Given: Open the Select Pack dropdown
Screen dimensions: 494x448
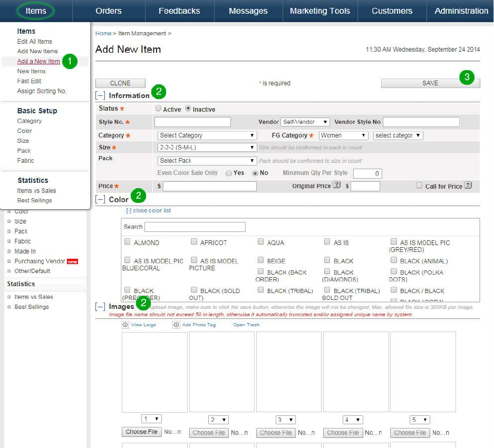Looking at the screenshot, I should pos(207,161).
